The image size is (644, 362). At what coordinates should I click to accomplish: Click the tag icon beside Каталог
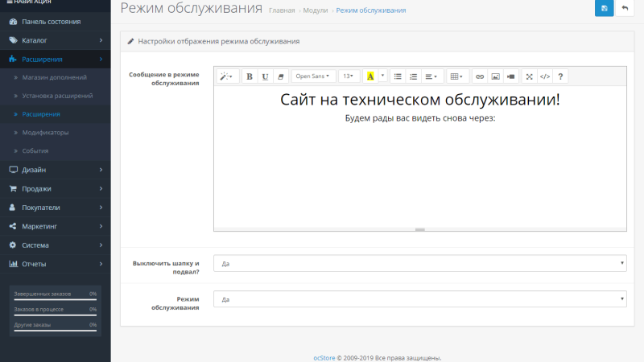pos(13,40)
